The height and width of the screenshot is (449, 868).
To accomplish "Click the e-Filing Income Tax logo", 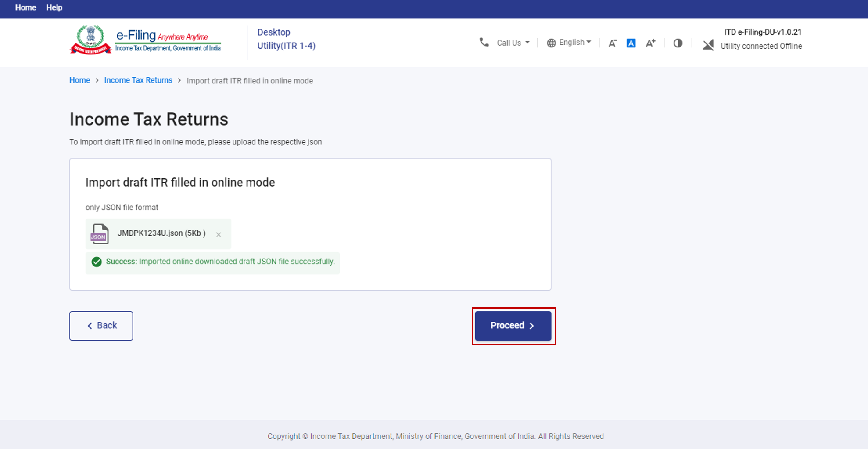I will 146,40.
